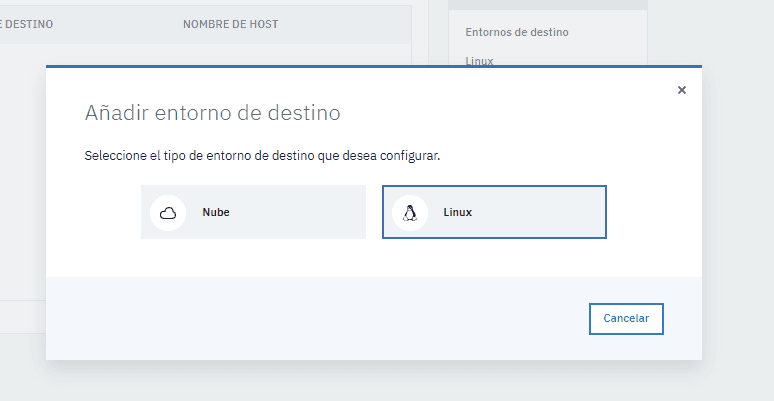Viewport: 774px width, 401px height.
Task: Sort by the NOMBRE DE HOST column header
Action: click(x=230, y=24)
